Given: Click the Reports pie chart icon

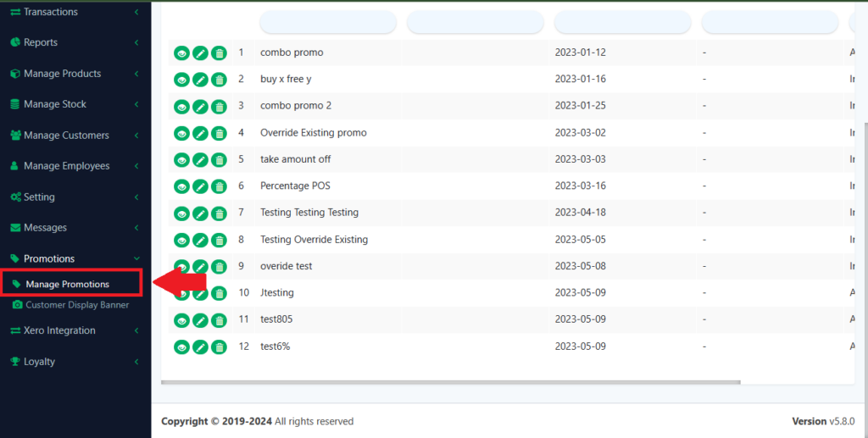Looking at the screenshot, I should [15, 42].
